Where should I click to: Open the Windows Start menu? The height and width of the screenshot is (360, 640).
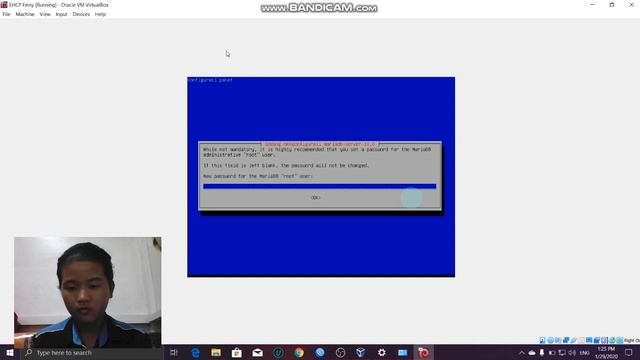click(10, 353)
